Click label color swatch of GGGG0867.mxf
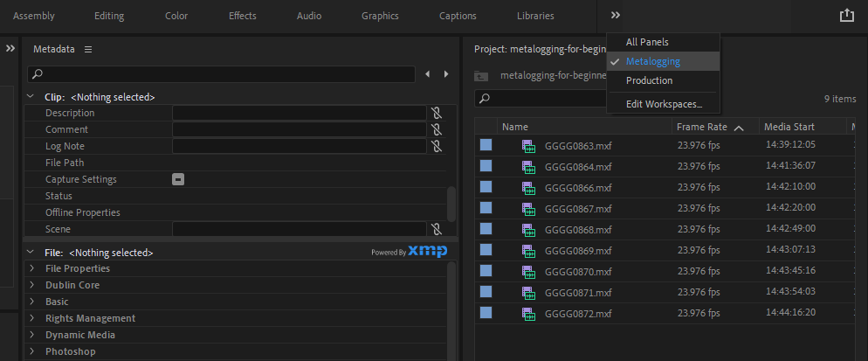The image size is (868, 361). tap(486, 208)
